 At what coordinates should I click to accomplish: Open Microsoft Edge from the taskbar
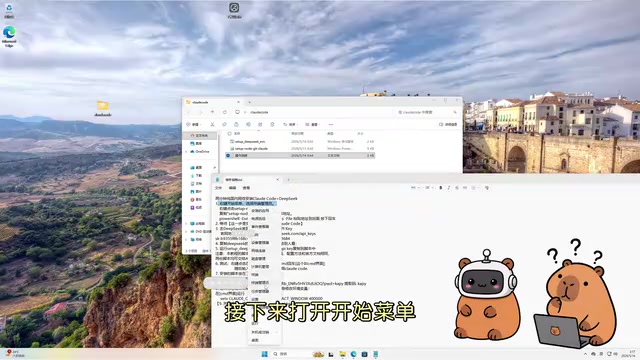click(x=353, y=354)
